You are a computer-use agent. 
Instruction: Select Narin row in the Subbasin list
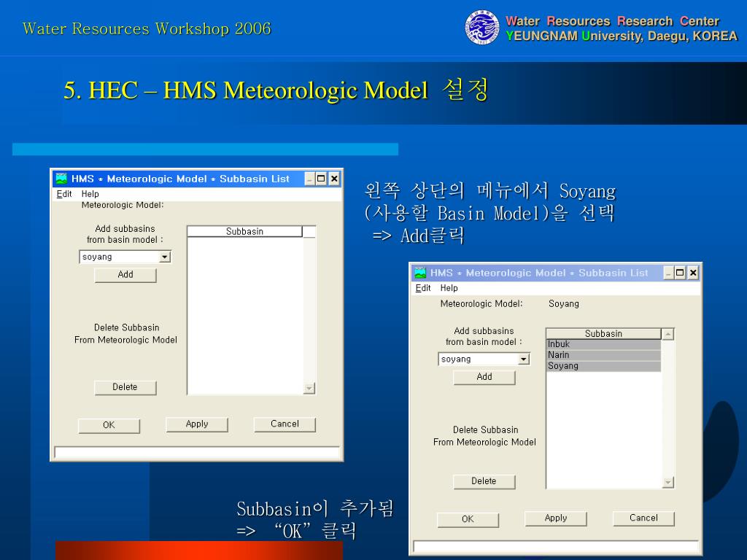603,355
